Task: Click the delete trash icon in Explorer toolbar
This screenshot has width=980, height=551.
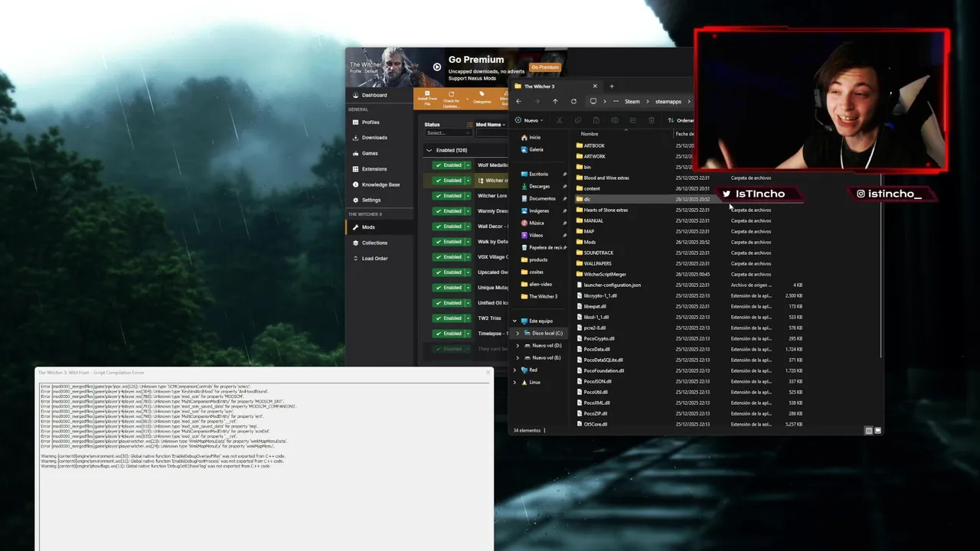Action: click(x=652, y=120)
